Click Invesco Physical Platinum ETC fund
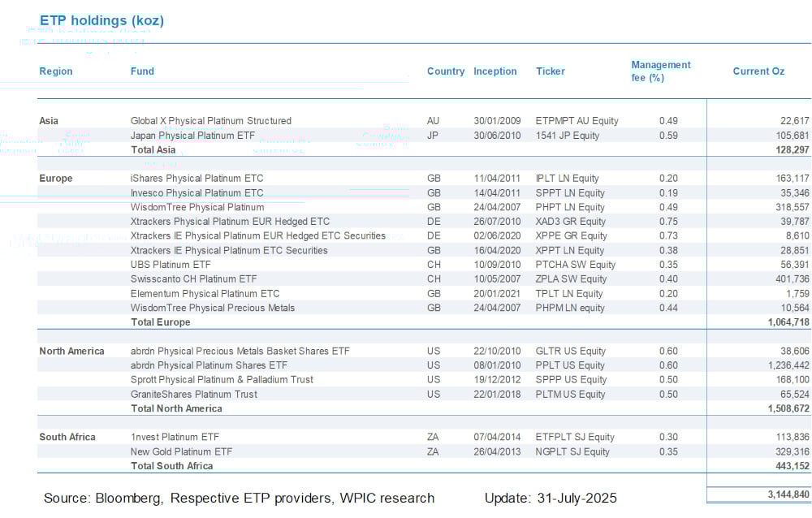The height and width of the screenshot is (518, 812). pyautogui.click(x=197, y=192)
